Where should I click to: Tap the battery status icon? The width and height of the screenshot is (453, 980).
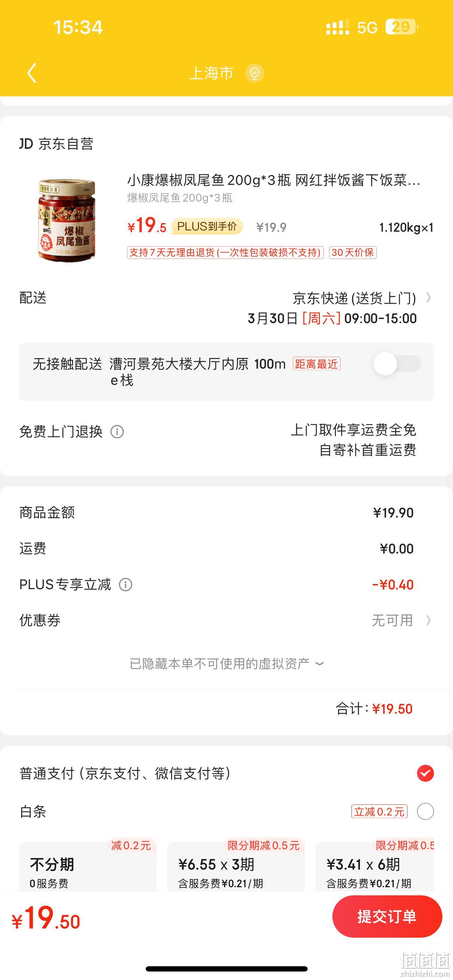click(x=401, y=27)
